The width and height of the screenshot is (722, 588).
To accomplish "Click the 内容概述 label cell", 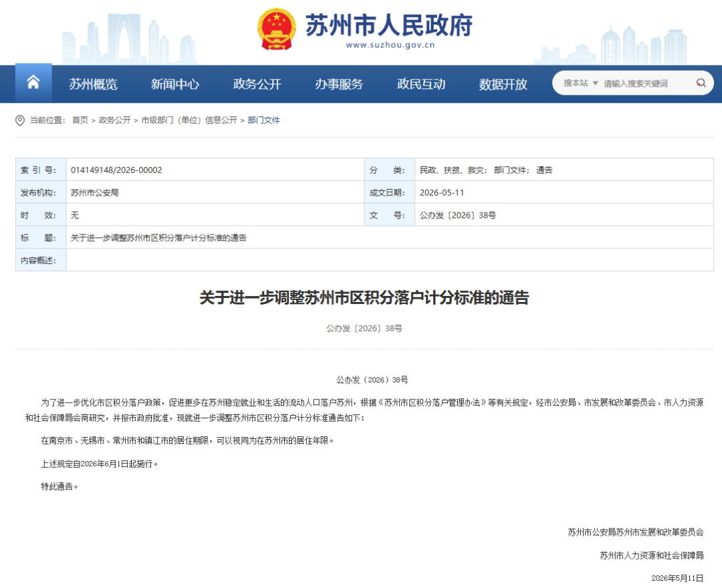I will pyautogui.click(x=41, y=261).
